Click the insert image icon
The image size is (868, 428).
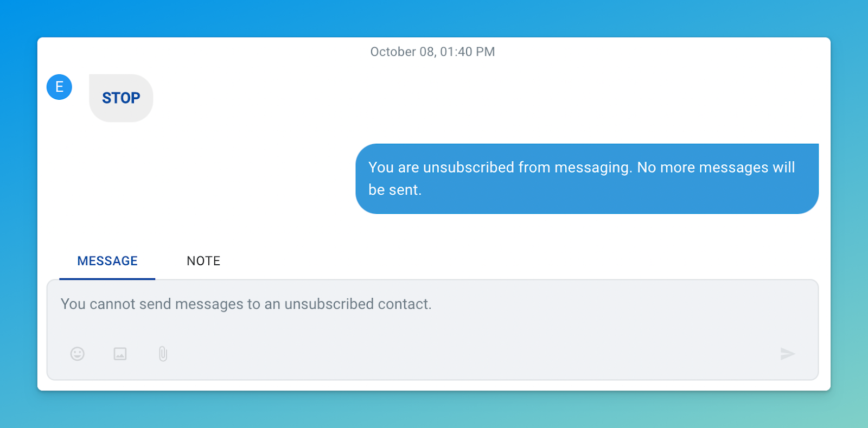(x=120, y=354)
